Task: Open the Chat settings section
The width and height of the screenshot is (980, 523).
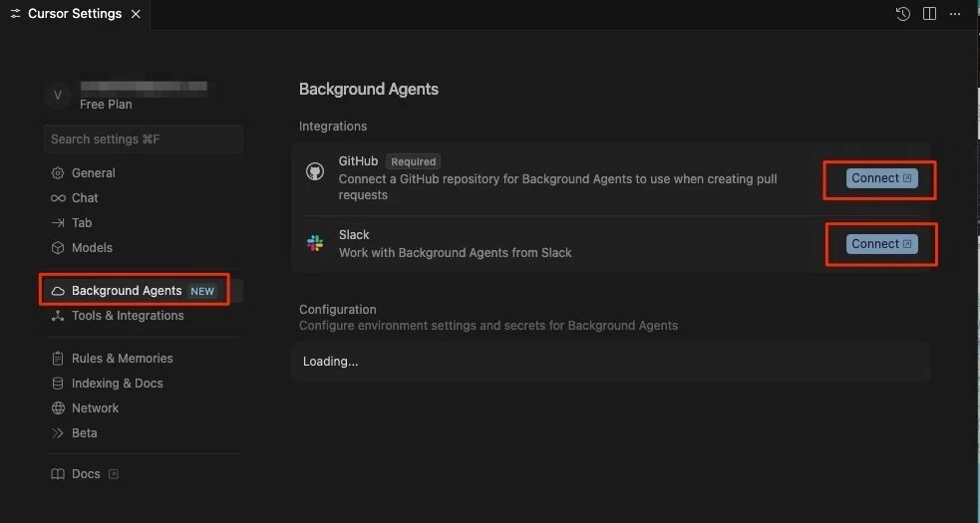Action: tap(85, 198)
